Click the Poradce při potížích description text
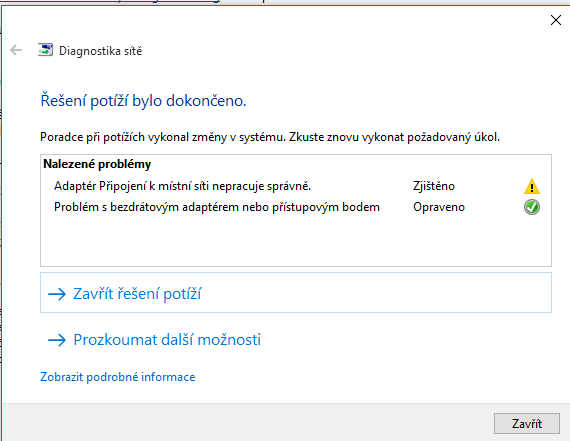Image resolution: width=570 pixels, height=441 pixels. 270,137
